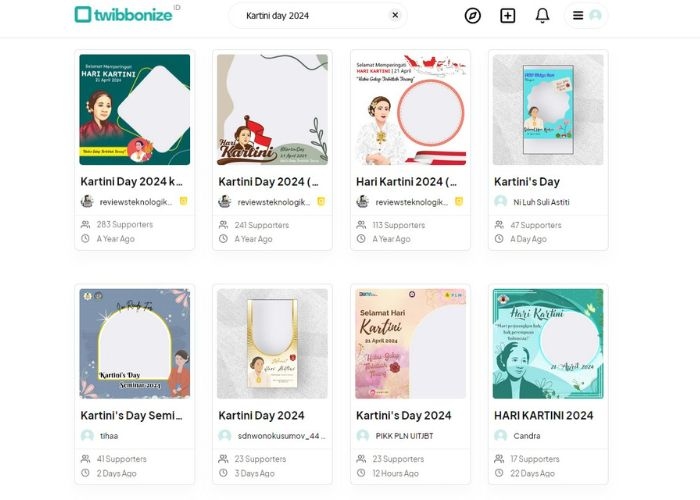Click the create new plus icon
The image size is (700, 500).
tap(508, 15)
